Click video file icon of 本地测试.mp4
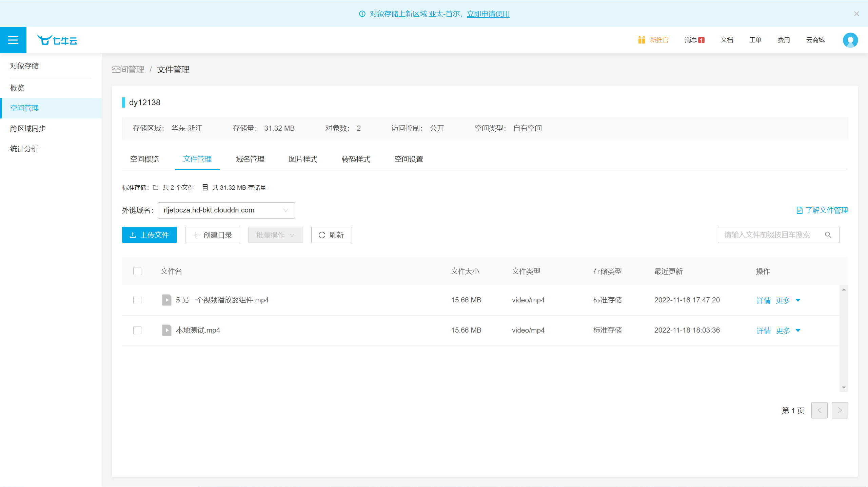The image size is (868, 487). pos(166,330)
